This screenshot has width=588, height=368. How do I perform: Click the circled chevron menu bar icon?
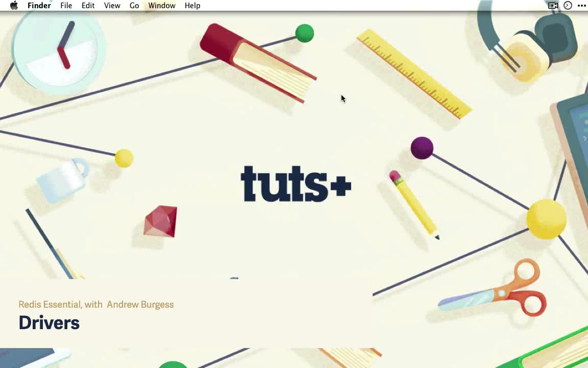coord(568,5)
